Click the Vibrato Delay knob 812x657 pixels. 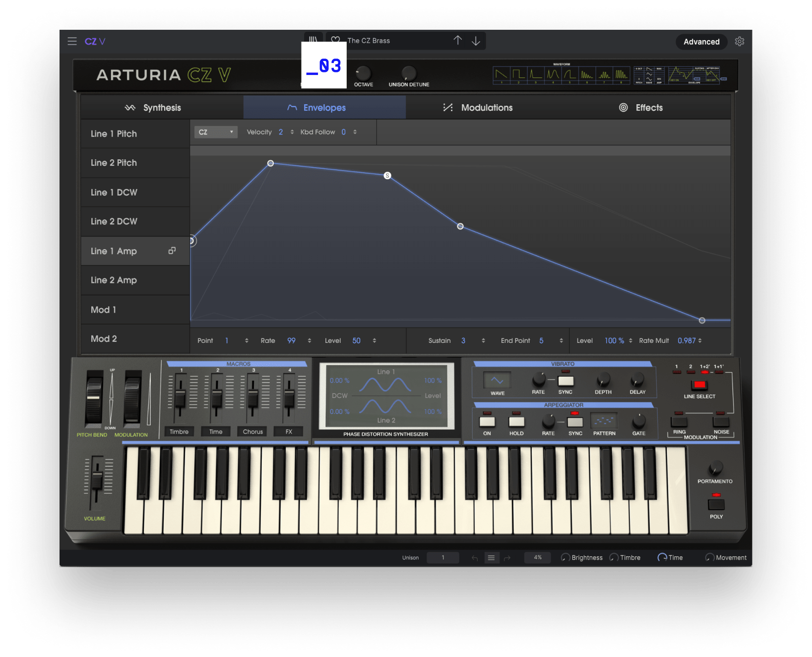click(x=637, y=380)
